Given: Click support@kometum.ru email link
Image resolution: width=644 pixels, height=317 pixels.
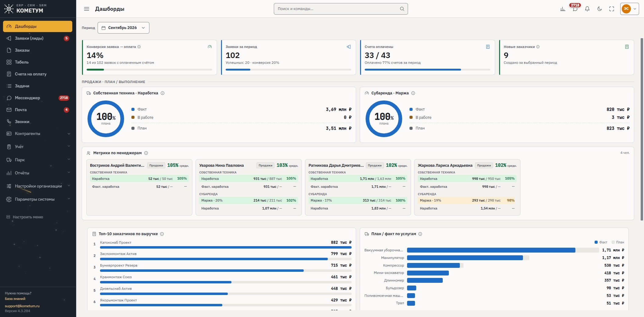Looking at the screenshot, I should (22, 306).
